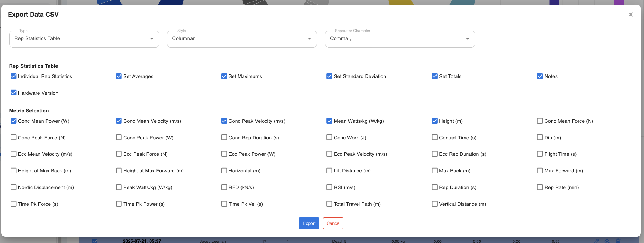Check the Rep Duration (s) box
Viewport: 644px width, 243px height.
434,187
